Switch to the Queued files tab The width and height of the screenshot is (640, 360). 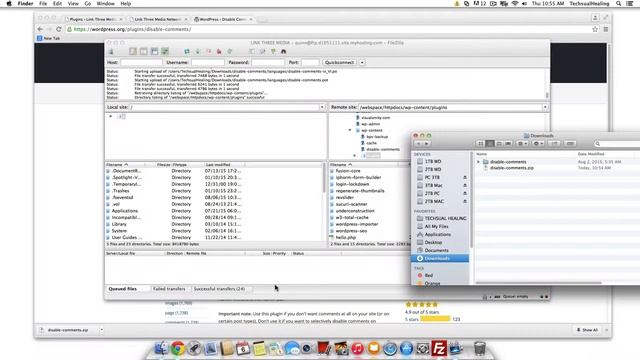123,289
